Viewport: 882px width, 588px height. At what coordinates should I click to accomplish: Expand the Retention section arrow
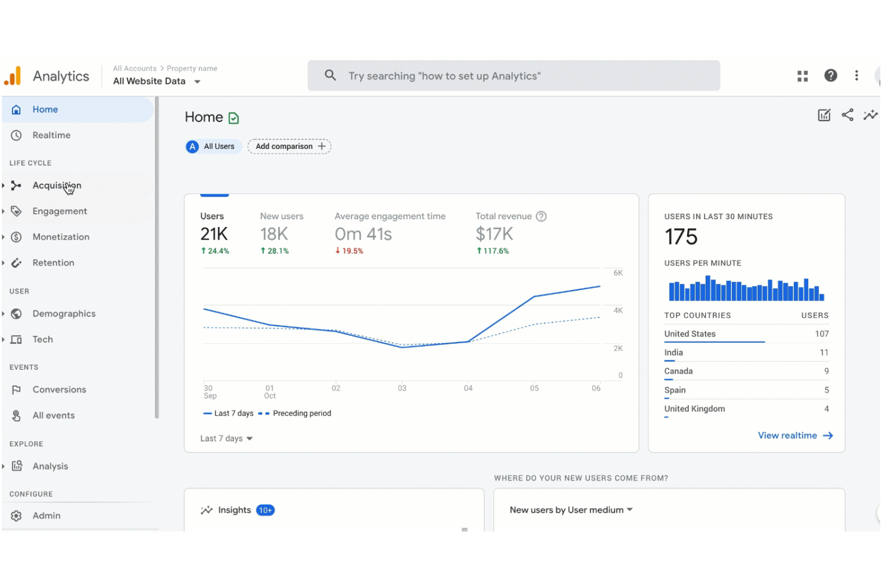coord(4,263)
